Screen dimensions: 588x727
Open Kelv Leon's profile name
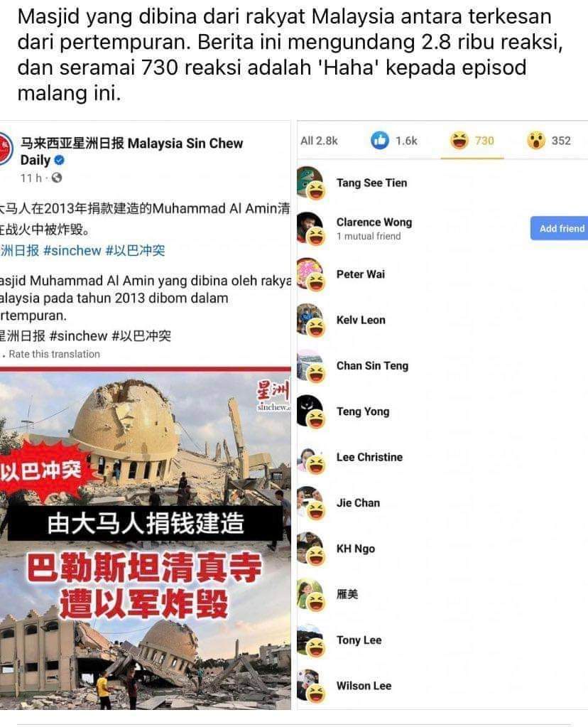361,320
